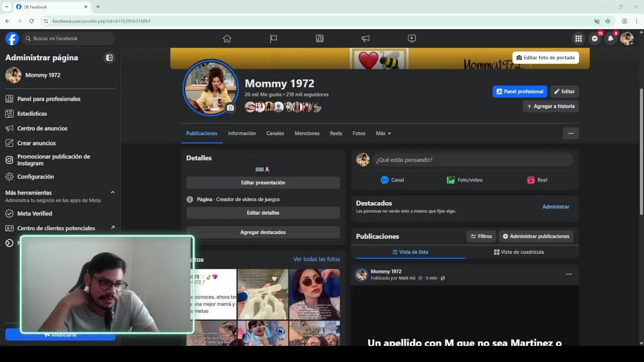The image size is (644, 362).
Task: Open the account profile avatar menu
Action: 626,38
